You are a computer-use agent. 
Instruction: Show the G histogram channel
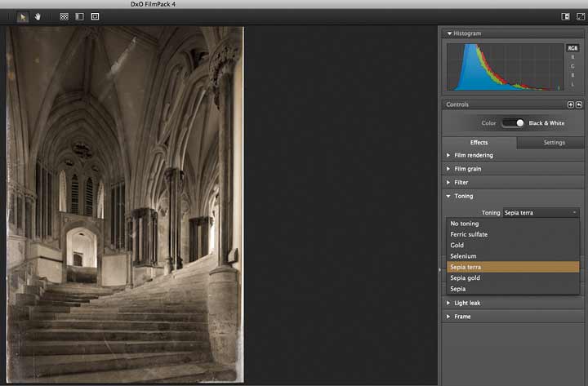coord(572,66)
